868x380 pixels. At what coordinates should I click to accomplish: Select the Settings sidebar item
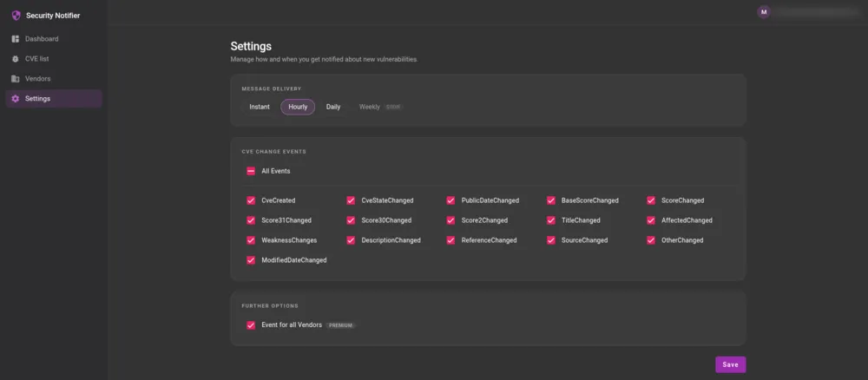click(x=54, y=98)
